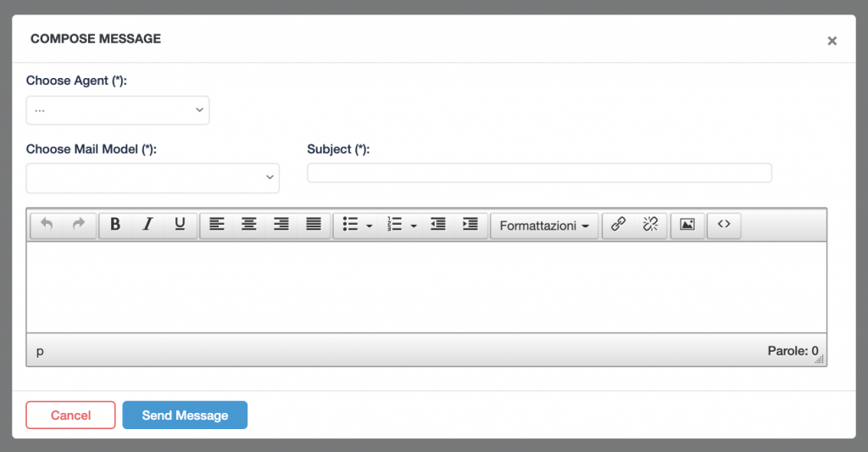The image size is (868, 452).
Task: Toggle underline text formatting
Action: coord(180,225)
